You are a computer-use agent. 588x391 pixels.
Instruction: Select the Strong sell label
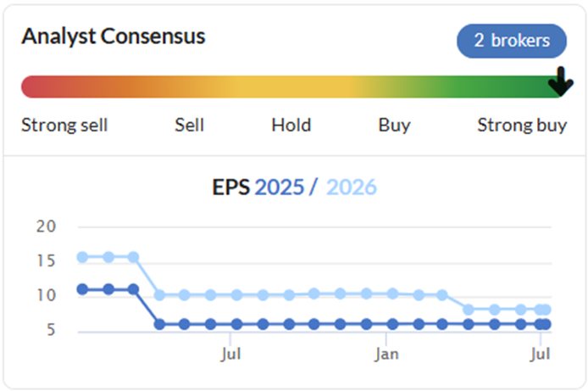tap(64, 125)
